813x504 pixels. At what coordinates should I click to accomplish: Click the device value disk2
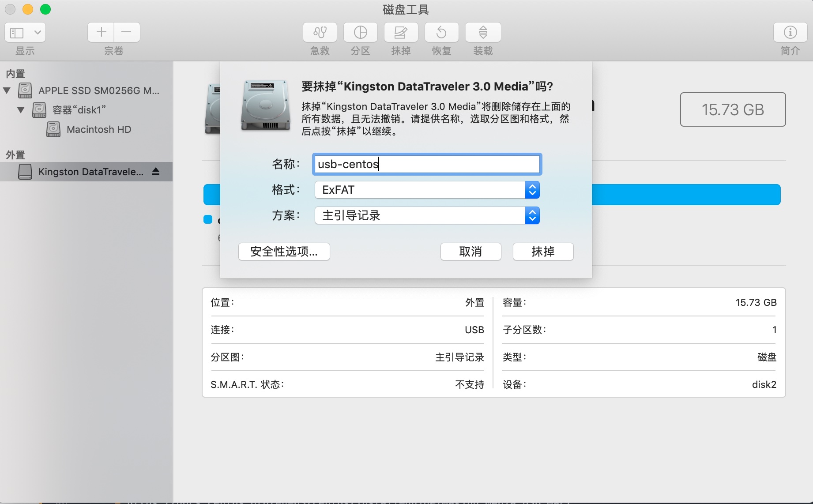tap(764, 384)
